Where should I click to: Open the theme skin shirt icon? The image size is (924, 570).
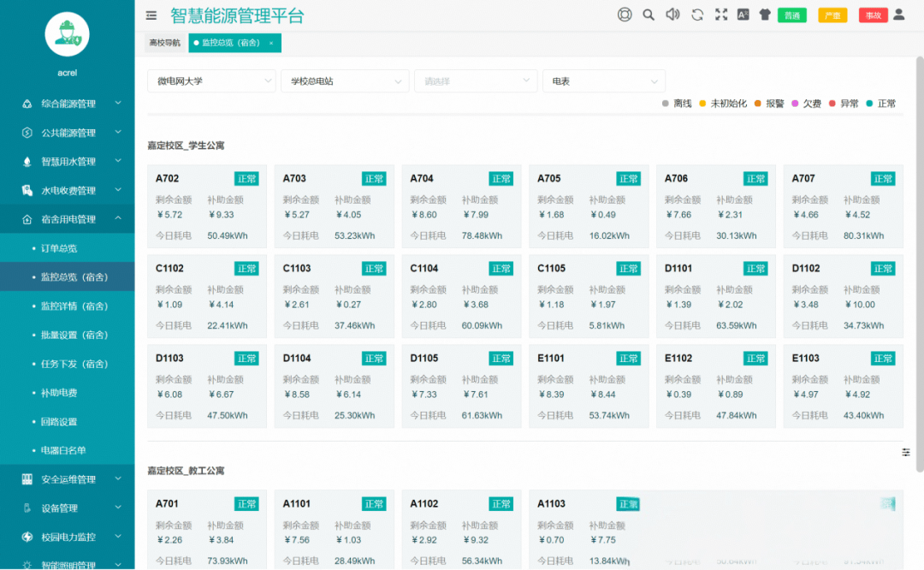click(x=765, y=15)
